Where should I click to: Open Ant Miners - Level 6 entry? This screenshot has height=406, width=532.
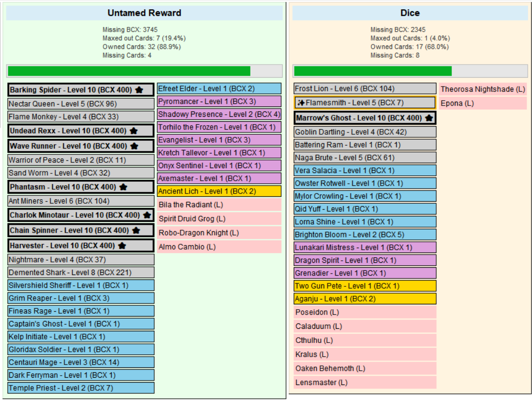pos(81,201)
